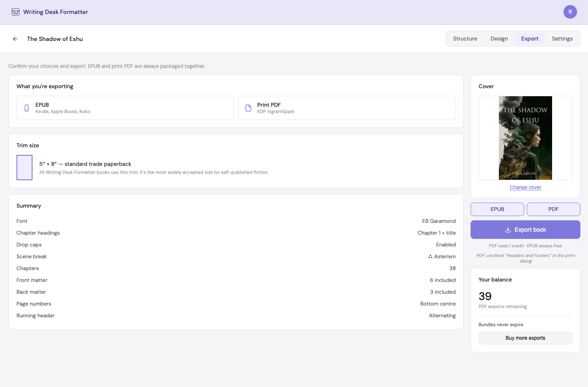Screen dimensions: 588x387
Task: Click the 5″ × 8″ standard trade paperback text
Action: [85, 164]
